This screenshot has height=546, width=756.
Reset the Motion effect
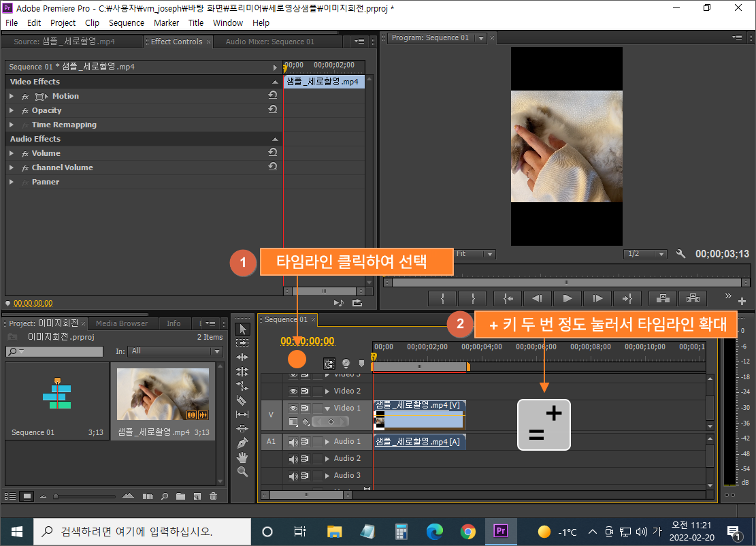pyautogui.click(x=273, y=95)
